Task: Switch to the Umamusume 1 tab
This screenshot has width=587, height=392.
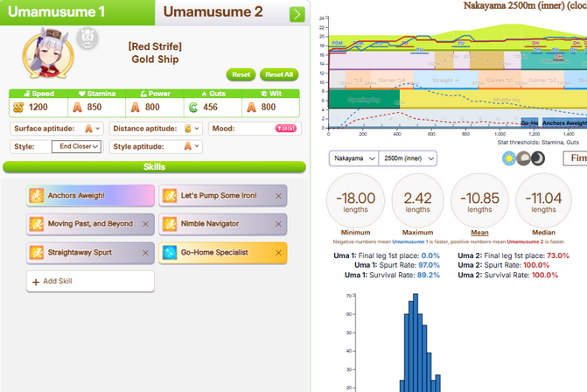Action: (x=77, y=12)
